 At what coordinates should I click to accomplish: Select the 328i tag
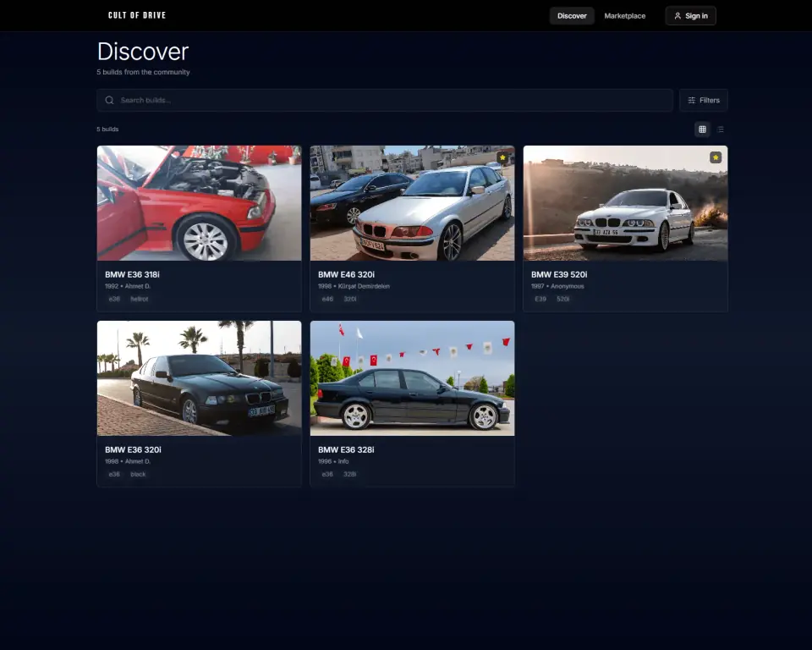[x=350, y=474]
